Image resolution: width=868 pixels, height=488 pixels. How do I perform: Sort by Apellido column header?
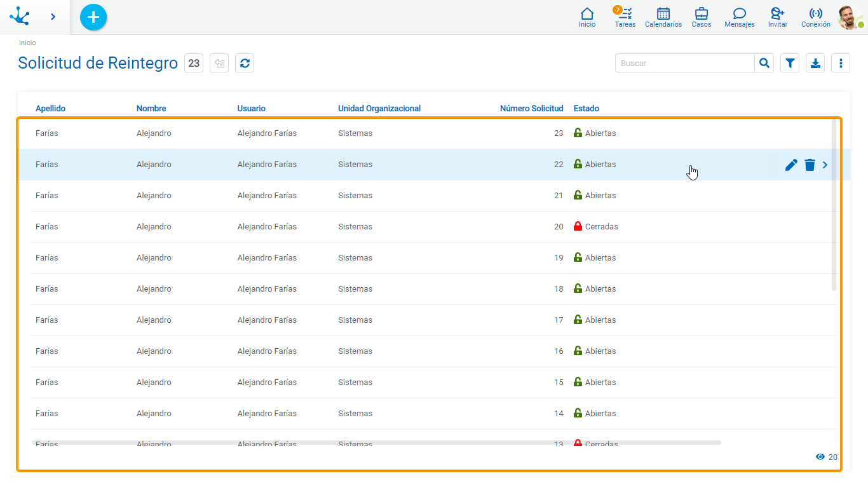point(50,109)
